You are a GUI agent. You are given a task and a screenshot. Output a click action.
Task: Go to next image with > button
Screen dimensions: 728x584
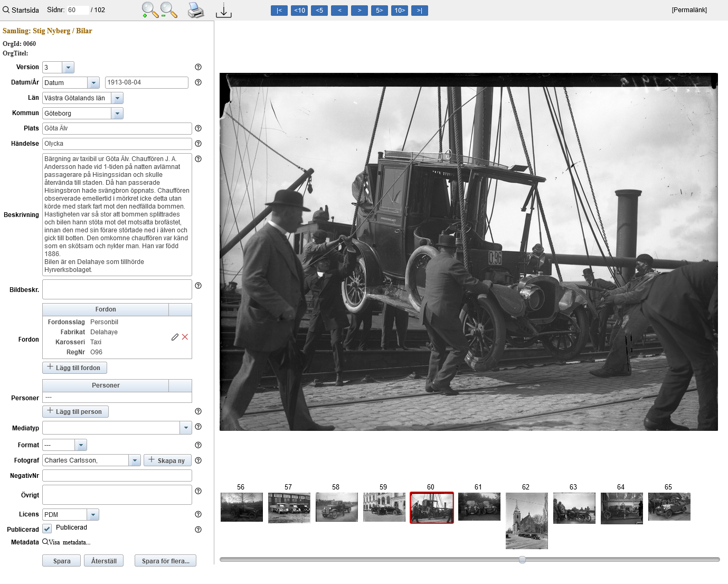click(360, 10)
